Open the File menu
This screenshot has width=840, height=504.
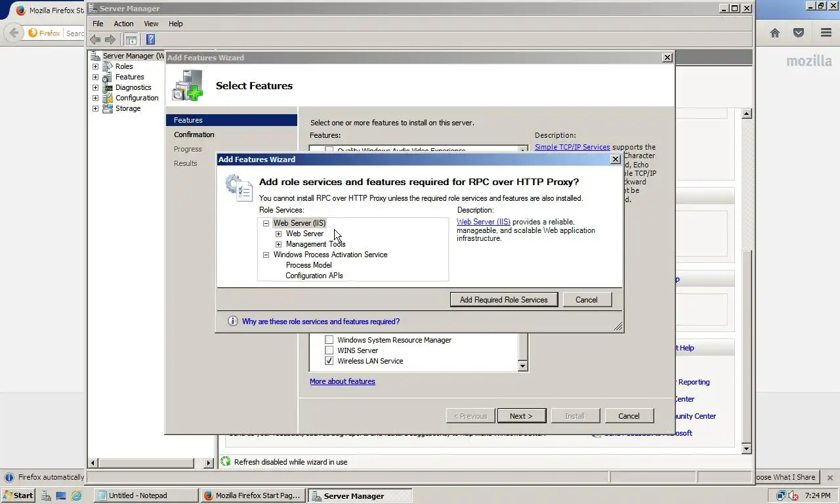point(98,24)
